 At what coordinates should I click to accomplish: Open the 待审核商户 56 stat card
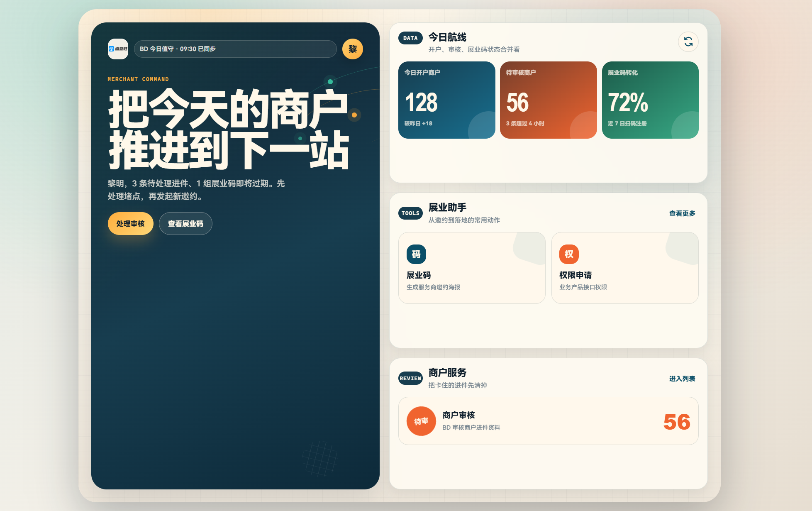549,100
